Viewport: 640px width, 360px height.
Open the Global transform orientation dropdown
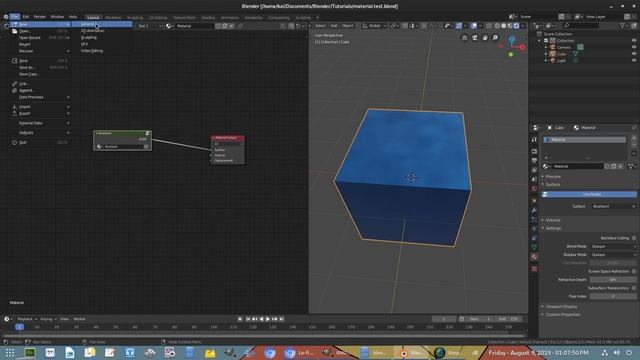click(375, 26)
